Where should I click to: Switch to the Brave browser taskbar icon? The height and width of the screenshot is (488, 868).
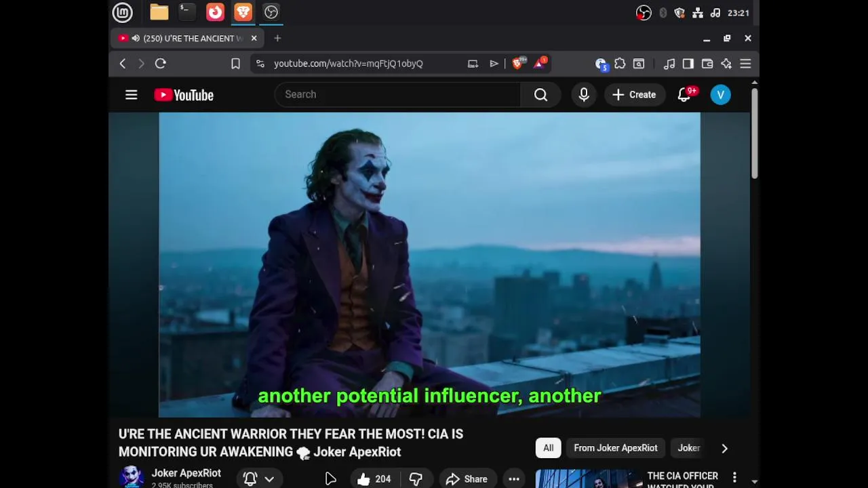[243, 12]
